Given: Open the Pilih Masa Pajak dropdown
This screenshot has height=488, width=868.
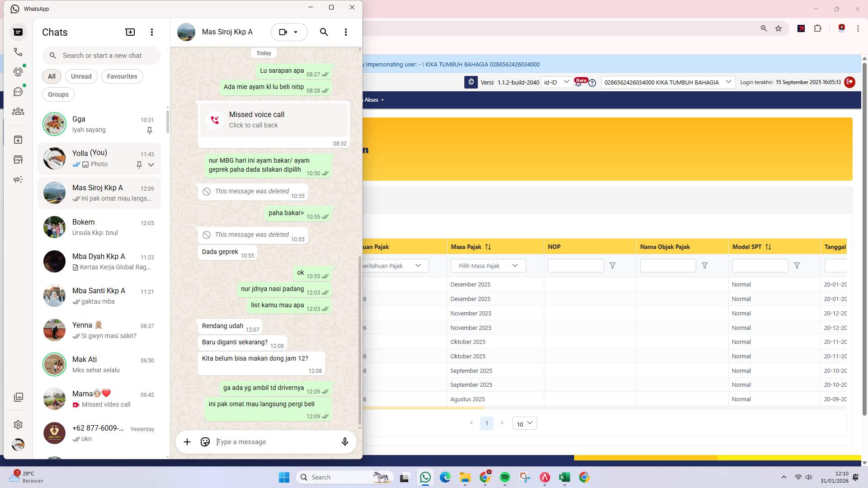Looking at the screenshot, I should tap(488, 266).
